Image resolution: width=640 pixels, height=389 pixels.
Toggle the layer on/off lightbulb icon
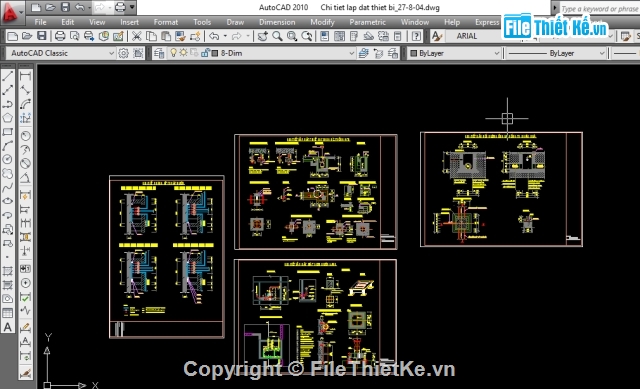[173, 53]
